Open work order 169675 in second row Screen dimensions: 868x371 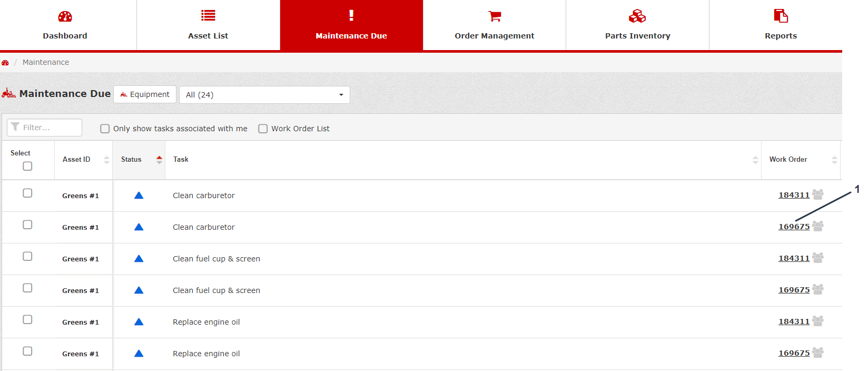pos(794,227)
